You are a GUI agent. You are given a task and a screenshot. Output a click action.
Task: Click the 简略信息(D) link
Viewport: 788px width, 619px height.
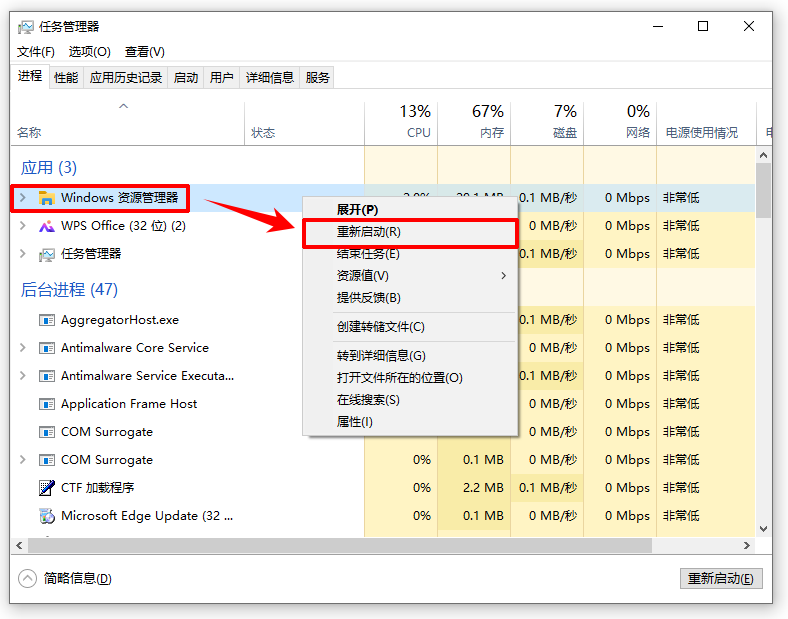click(77, 579)
